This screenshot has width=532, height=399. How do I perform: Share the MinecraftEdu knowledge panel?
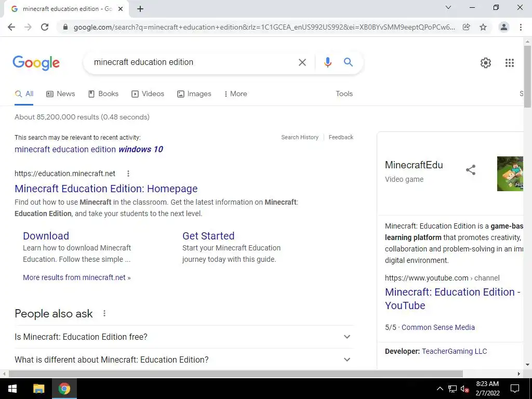(471, 170)
